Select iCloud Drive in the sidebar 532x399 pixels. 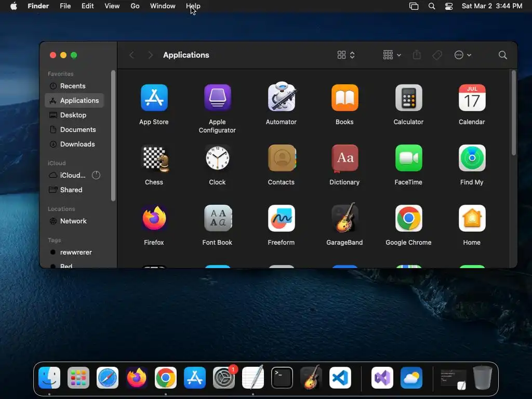point(74,175)
